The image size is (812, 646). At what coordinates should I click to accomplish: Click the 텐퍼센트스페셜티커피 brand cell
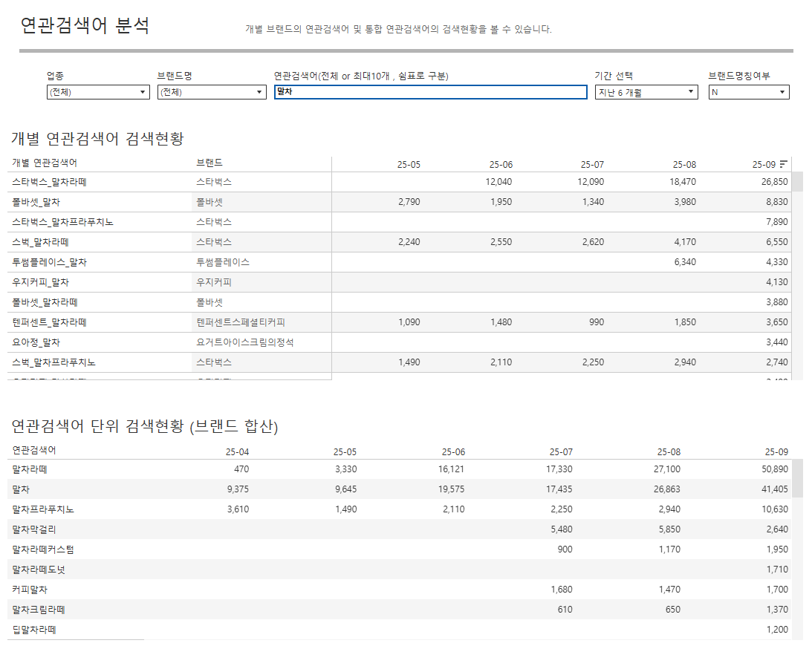(x=241, y=322)
